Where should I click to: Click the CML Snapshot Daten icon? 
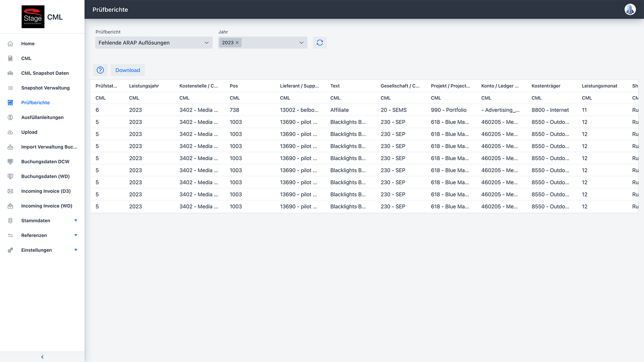point(10,73)
